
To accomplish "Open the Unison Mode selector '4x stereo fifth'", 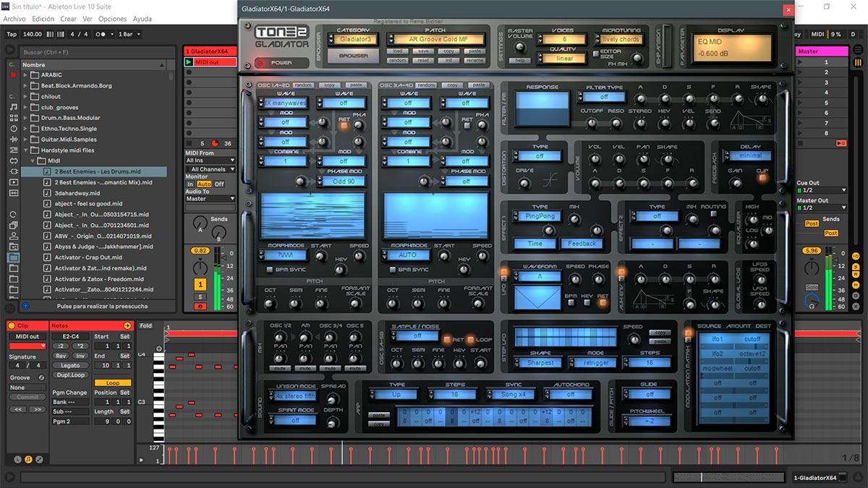I will (294, 396).
